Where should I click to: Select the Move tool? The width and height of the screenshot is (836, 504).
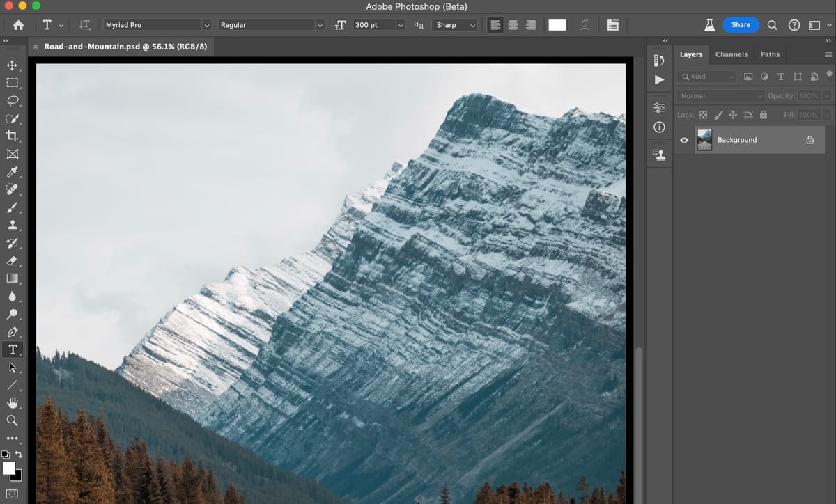[x=12, y=65]
